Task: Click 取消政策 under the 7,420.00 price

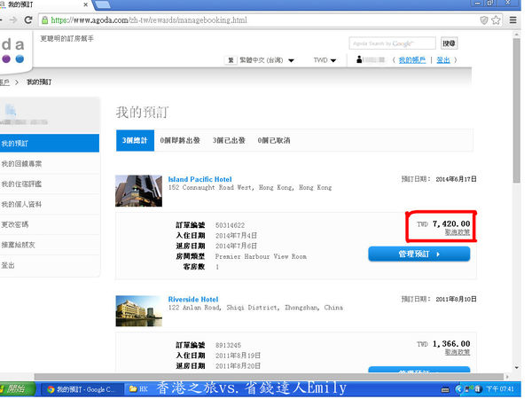Action: pos(458,232)
